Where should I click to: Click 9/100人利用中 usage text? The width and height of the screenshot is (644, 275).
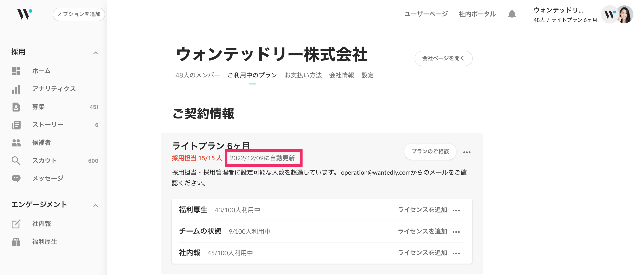tap(250, 232)
